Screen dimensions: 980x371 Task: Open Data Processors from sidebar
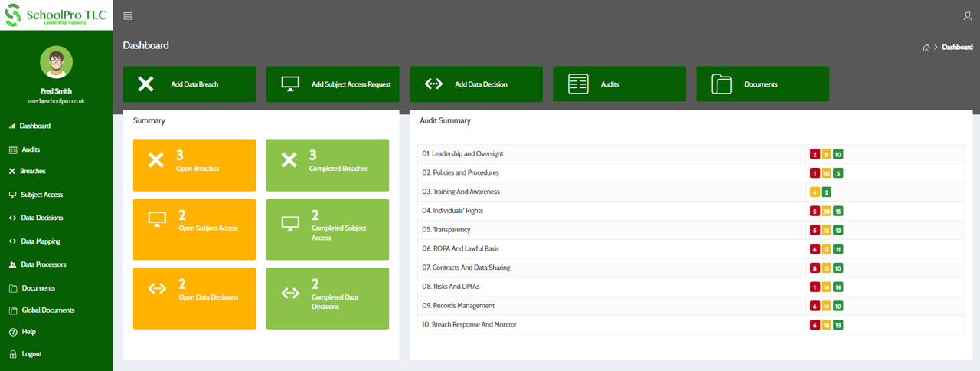(x=43, y=264)
